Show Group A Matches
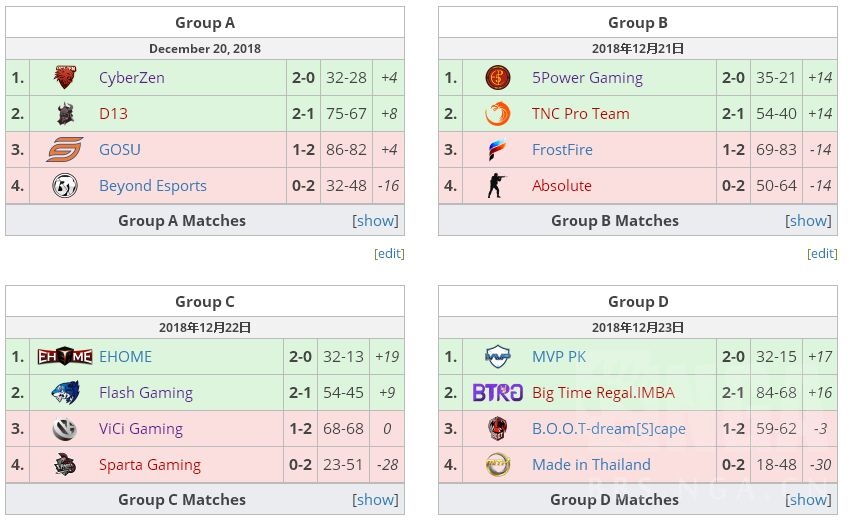The image size is (856, 524). pyautogui.click(x=375, y=221)
